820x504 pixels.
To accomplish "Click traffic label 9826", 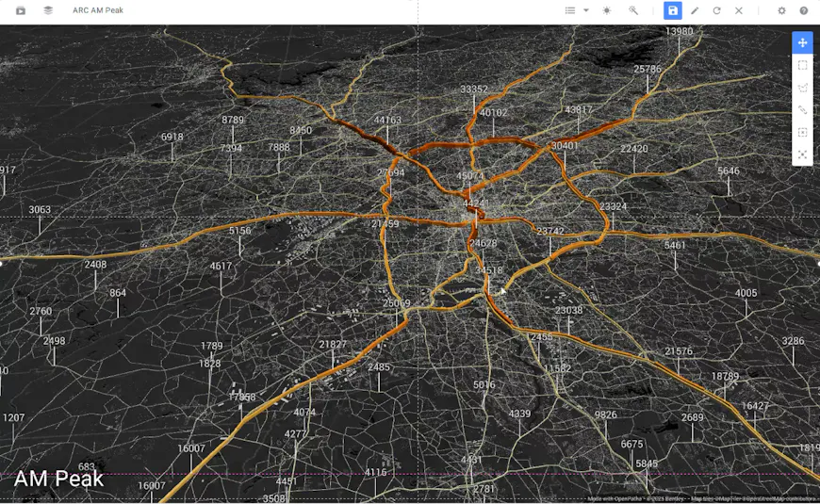I will 606,415.
